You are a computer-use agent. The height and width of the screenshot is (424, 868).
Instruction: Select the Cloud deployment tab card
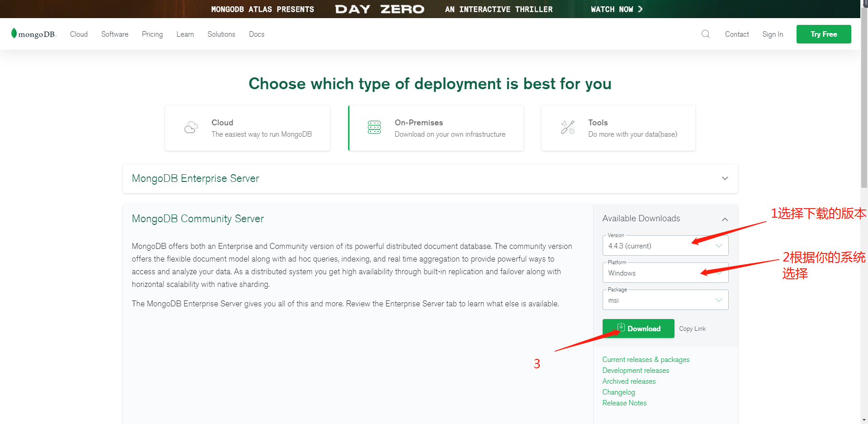(247, 128)
